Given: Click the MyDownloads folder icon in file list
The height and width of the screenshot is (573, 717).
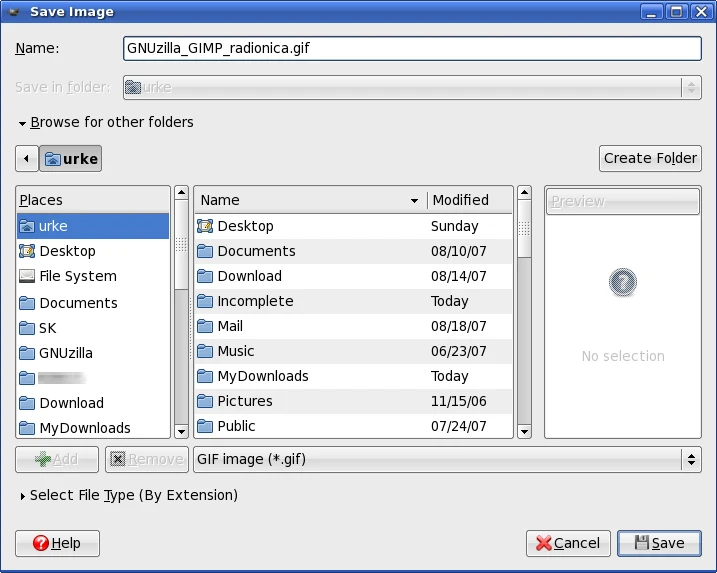Looking at the screenshot, I should pos(205,376).
